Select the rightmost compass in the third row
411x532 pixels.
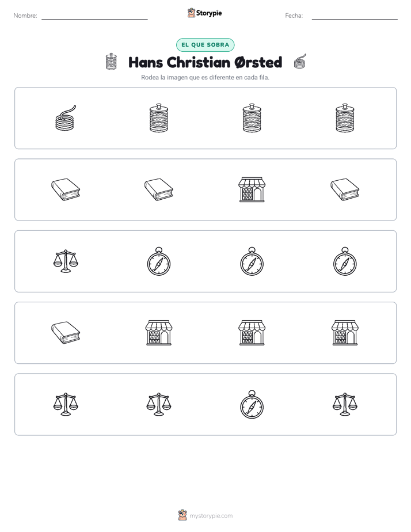coord(345,261)
